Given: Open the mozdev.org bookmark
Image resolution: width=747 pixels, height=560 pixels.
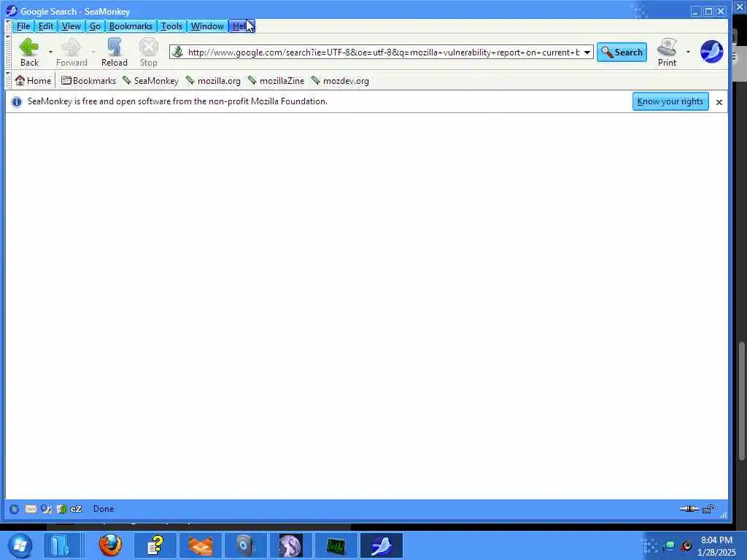Looking at the screenshot, I should coord(340,81).
